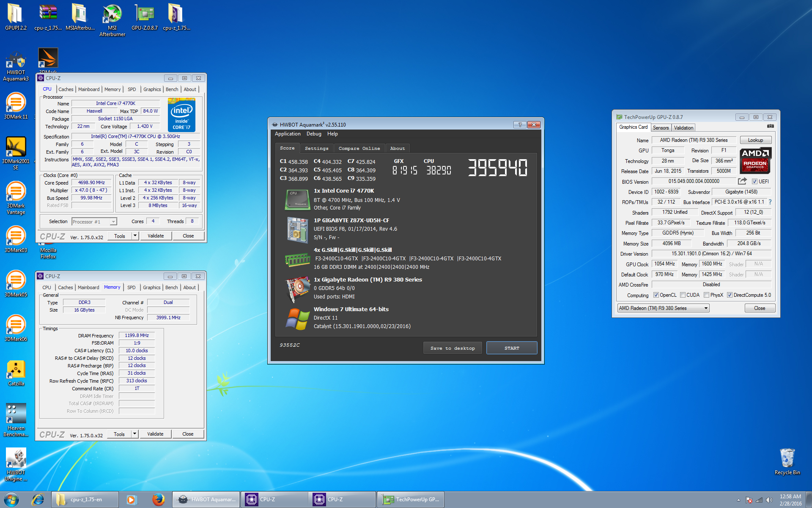The height and width of the screenshot is (508, 812).
Task: Toggle CUDA checkbox in GPU-Z
Action: pos(683,295)
